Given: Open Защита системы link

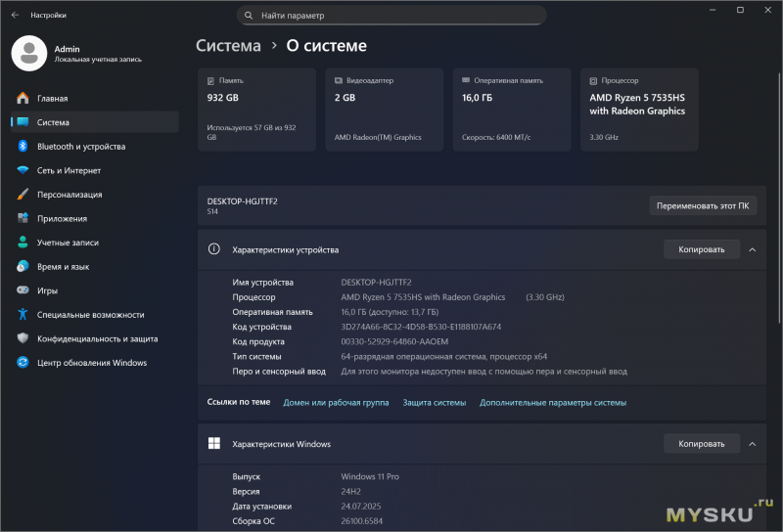Looking at the screenshot, I should point(434,402).
